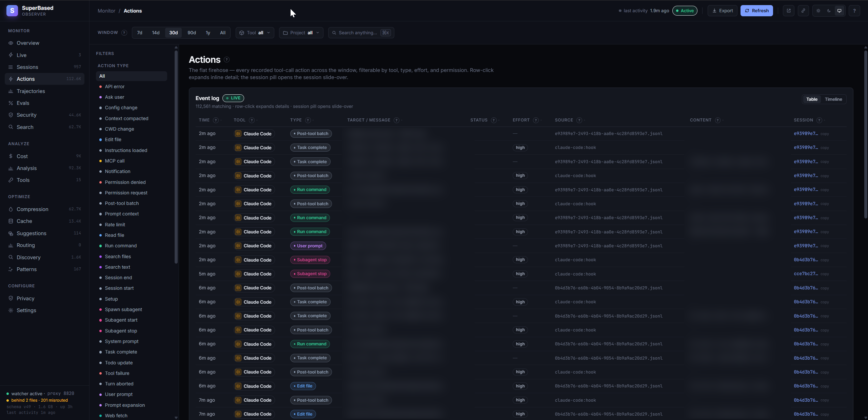868x420 pixels.
Task: Open Live in the sidebar
Action: (44, 55)
